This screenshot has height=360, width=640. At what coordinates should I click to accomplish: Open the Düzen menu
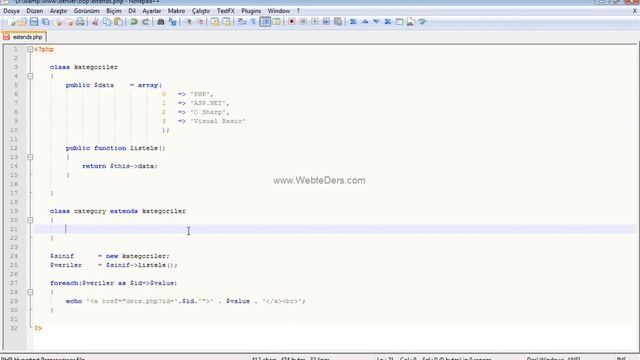pos(35,11)
